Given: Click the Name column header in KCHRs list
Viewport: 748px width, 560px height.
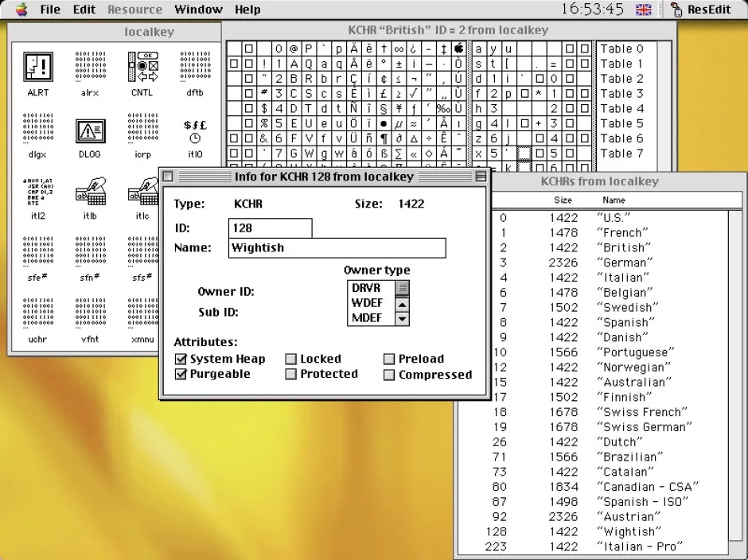Looking at the screenshot, I should [614, 200].
